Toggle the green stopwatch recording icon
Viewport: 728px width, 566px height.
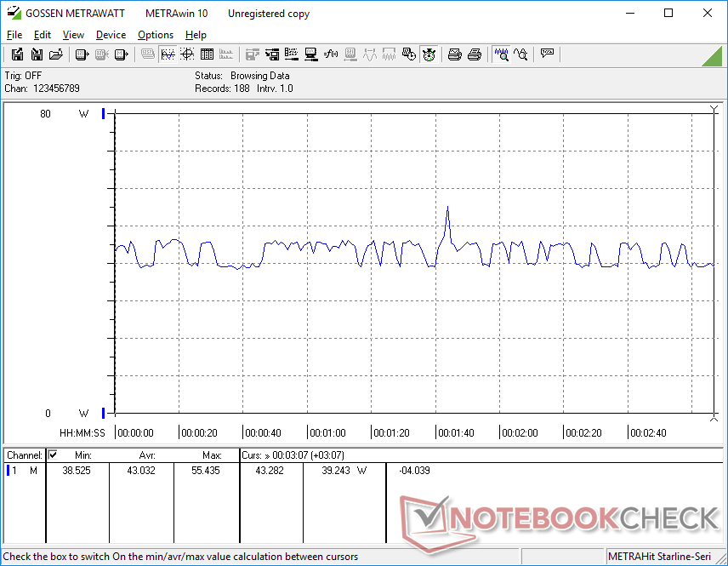429,54
